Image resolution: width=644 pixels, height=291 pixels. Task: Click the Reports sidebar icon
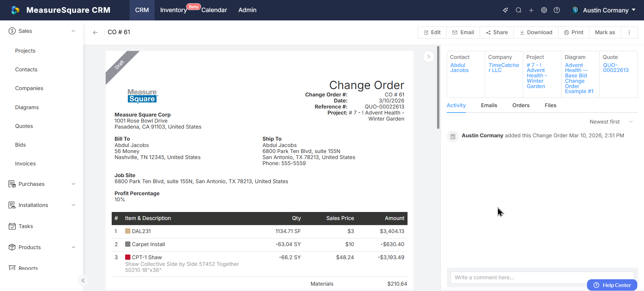pos(12,268)
